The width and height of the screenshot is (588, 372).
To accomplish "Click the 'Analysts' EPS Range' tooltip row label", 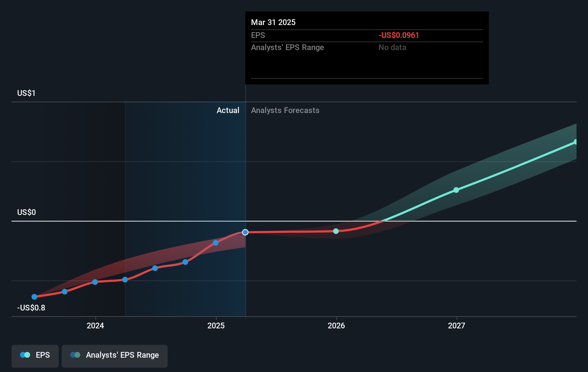I will click(x=287, y=48).
